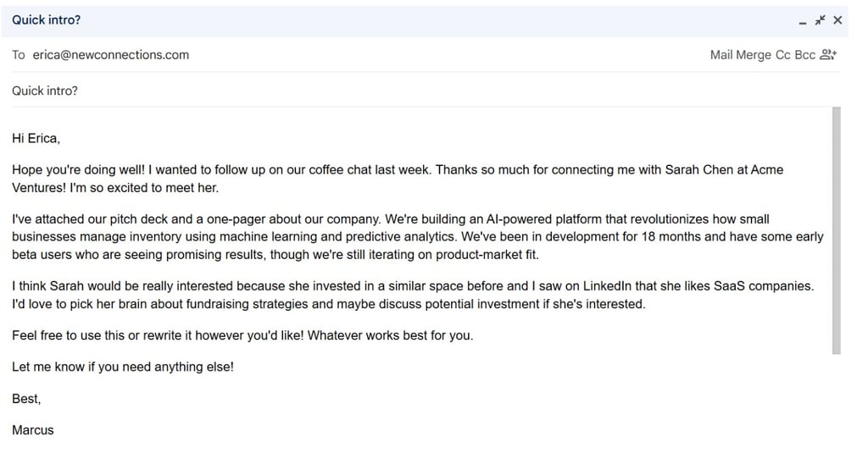Click the "Marcus" signature line

tap(33, 430)
